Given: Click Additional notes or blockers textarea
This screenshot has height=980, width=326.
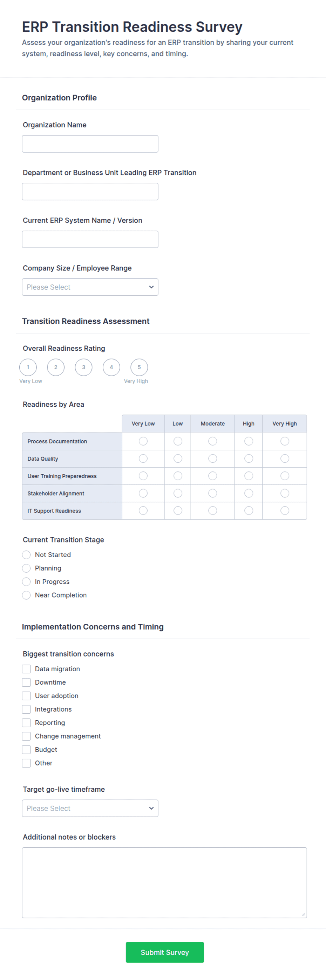Looking at the screenshot, I should click(x=164, y=883).
